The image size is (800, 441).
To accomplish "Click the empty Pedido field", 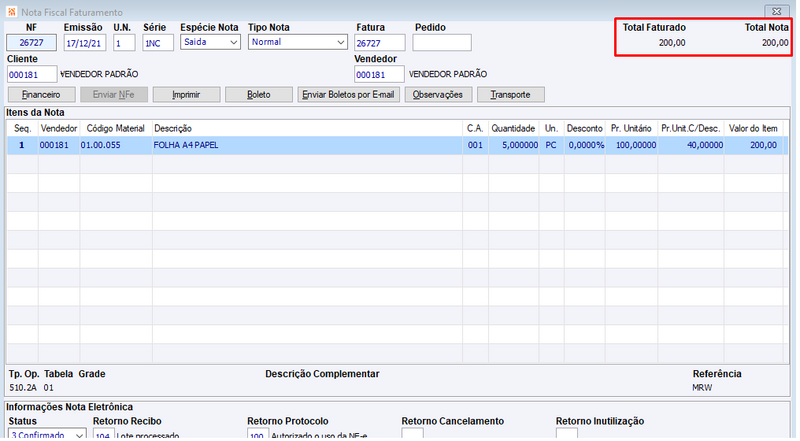I will coord(442,43).
